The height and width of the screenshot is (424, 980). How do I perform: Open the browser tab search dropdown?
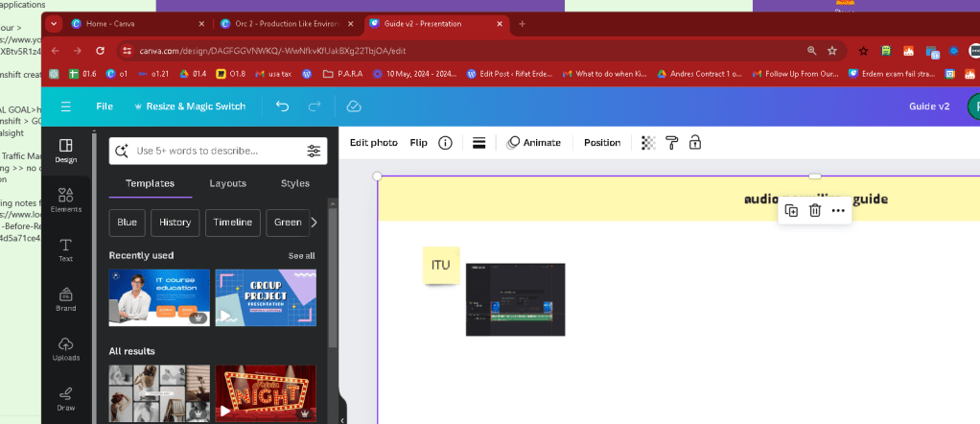54,24
